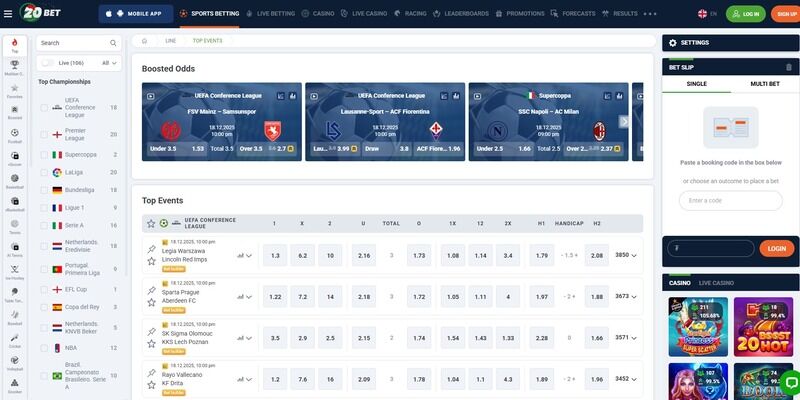Select the Cricket sidebar icon

pyautogui.click(x=14, y=340)
